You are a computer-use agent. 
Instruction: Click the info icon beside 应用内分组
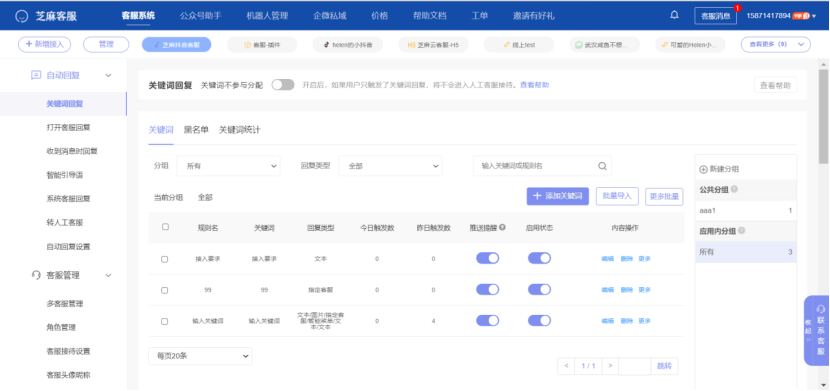(x=742, y=231)
